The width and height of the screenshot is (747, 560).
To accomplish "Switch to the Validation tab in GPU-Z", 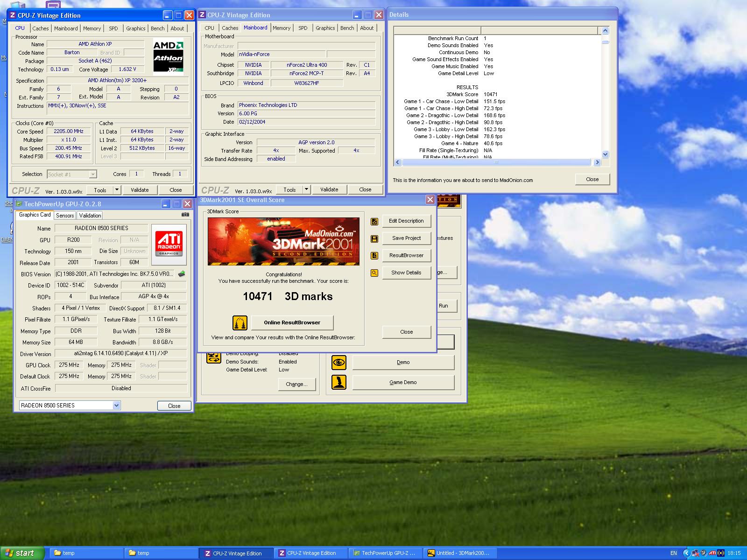I will pyautogui.click(x=90, y=216).
